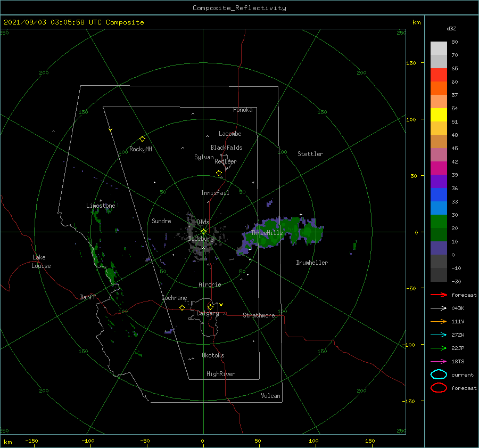Click the Lacombe city label
This screenshot has height=448, width=479.
click(x=230, y=134)
